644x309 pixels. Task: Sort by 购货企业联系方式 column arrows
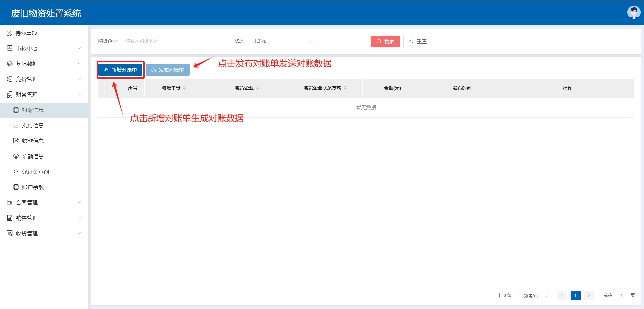[x=345, y=88]
